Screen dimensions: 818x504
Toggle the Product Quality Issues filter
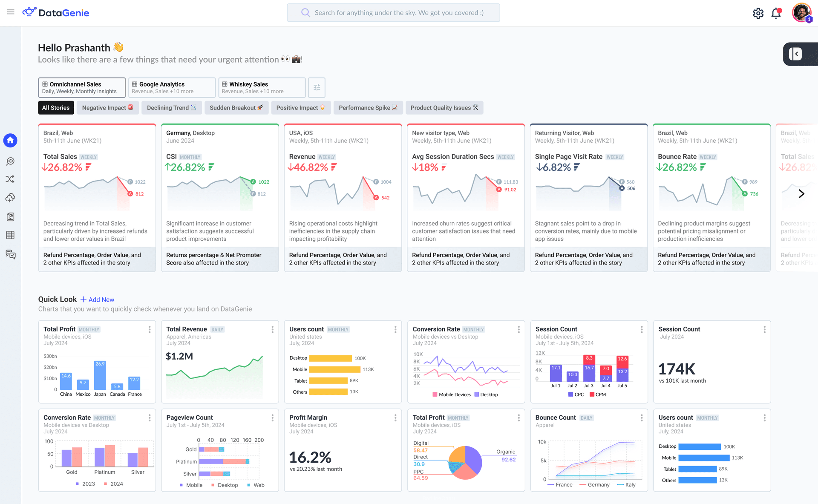(444, 107)
